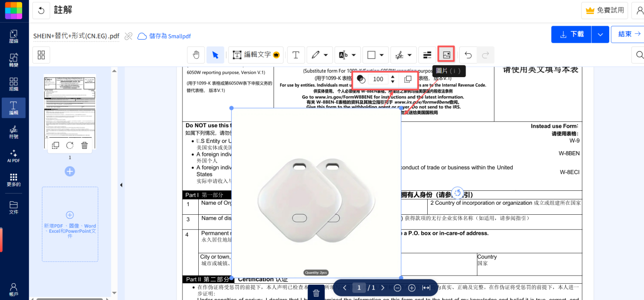Select the Hand panning tool
Image resolution: width=644 pixels, height=300 pixels.
coord(196,55)
